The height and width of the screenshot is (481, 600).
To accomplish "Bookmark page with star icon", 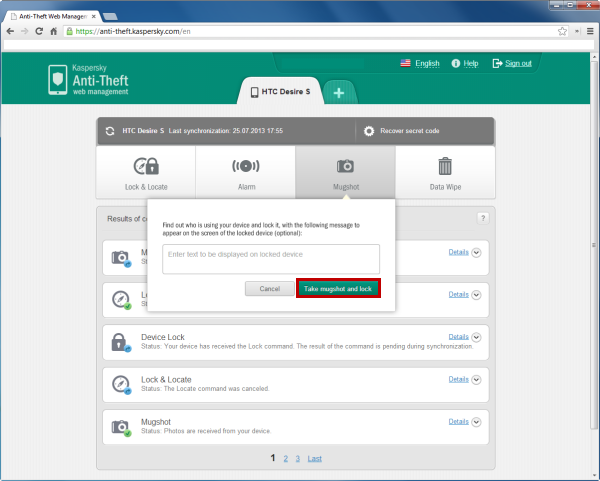I will (x=562, y=31).
